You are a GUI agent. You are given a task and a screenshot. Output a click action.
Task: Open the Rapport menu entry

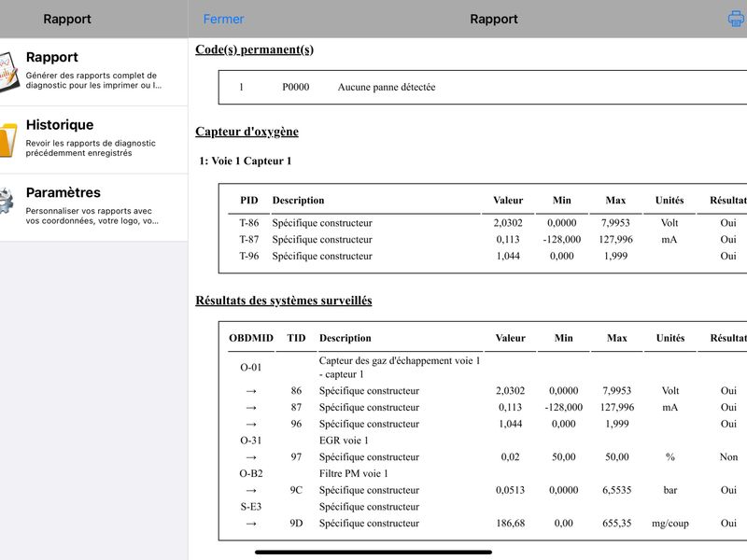tap(94, 72)
